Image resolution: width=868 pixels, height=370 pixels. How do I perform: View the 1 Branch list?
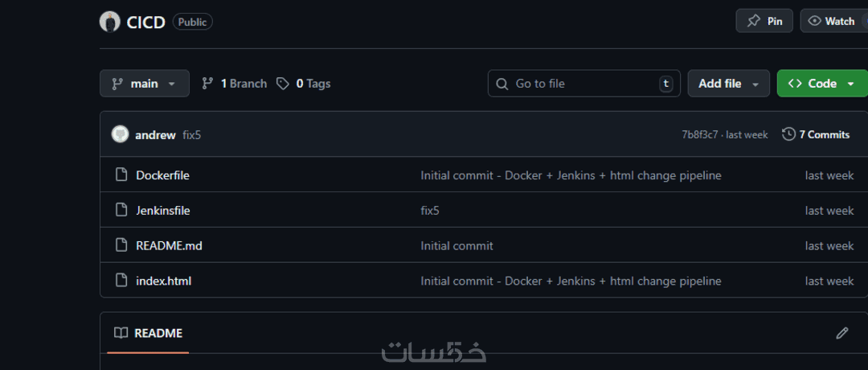(x=234, y=84)
